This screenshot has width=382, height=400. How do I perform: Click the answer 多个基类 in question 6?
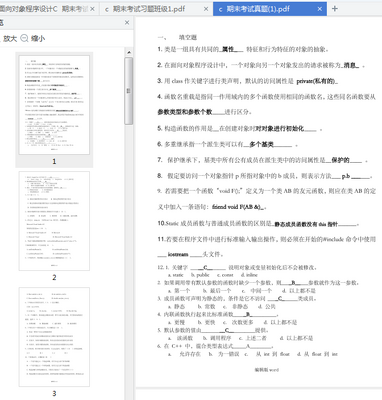262,144
